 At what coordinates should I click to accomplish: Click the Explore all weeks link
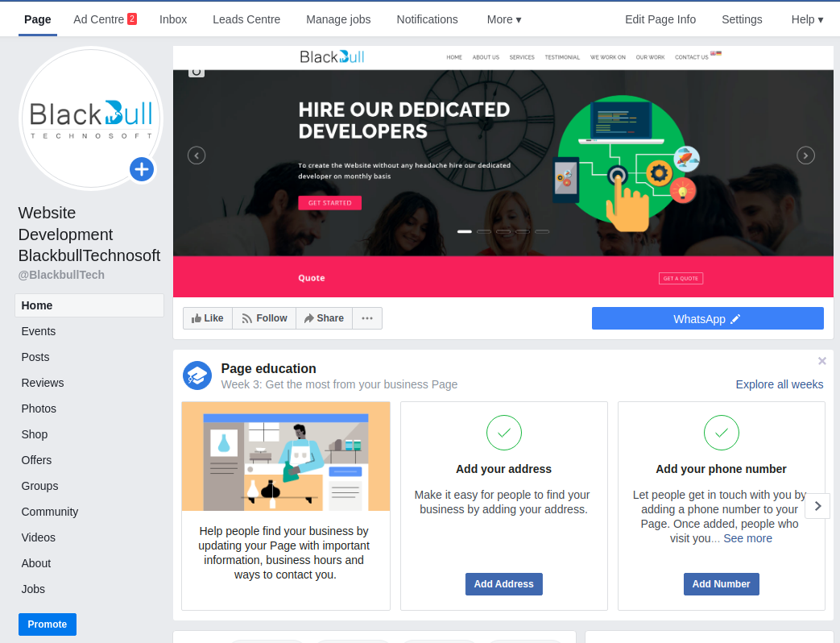pos(779,384)
